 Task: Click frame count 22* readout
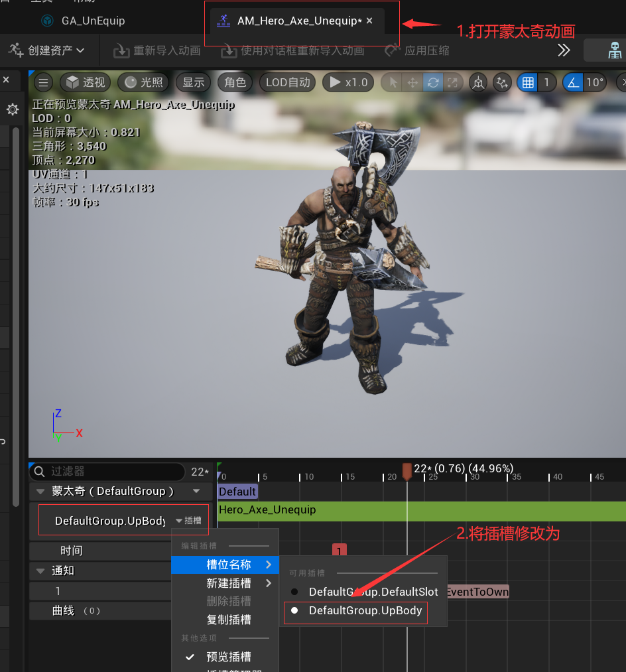200,472
